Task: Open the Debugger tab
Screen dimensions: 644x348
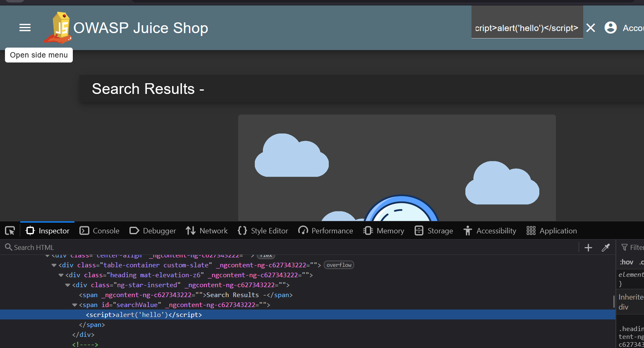Action: tap(153, 231)
